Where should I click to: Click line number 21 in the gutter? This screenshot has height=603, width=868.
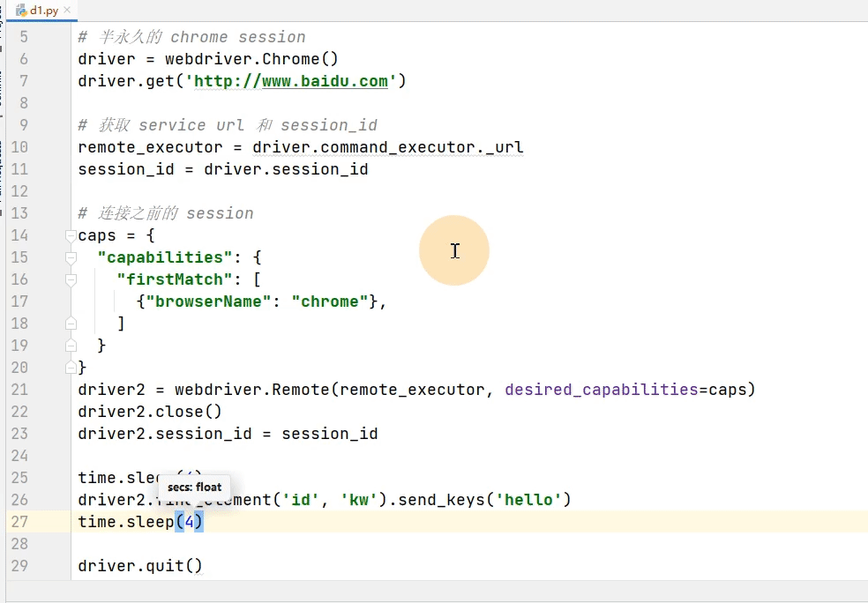point(19,390)
